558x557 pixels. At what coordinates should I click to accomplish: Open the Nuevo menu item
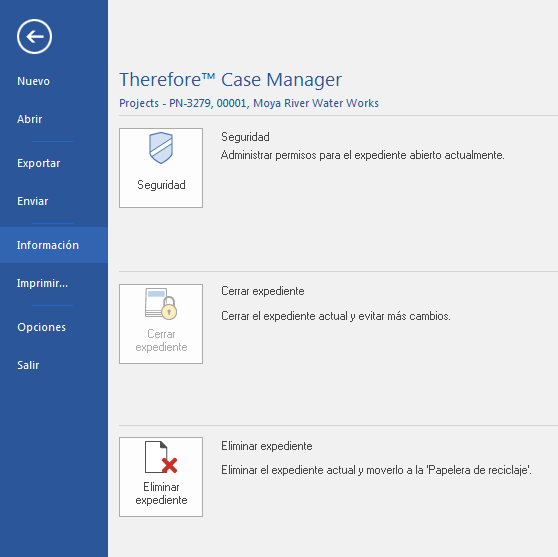33,81
